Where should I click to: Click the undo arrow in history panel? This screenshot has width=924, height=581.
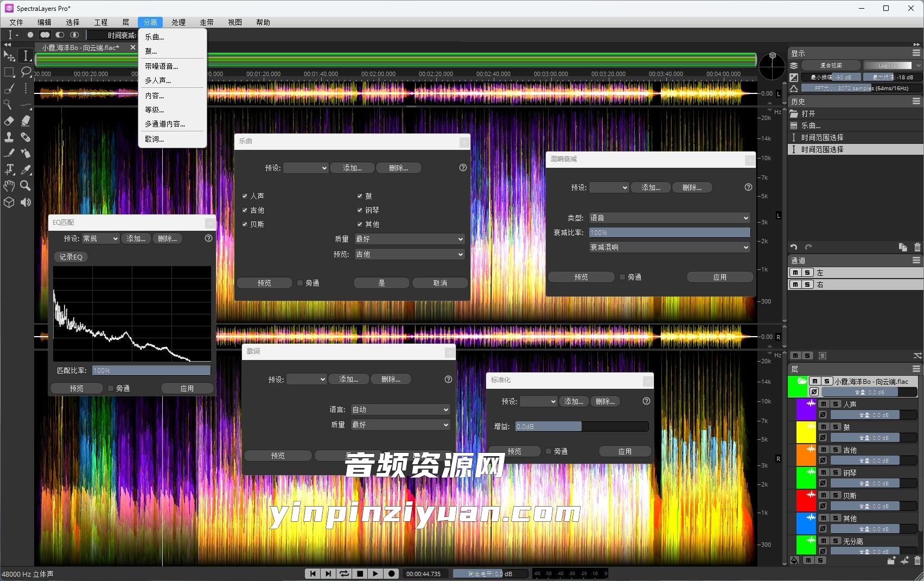(x=794, y=247)
